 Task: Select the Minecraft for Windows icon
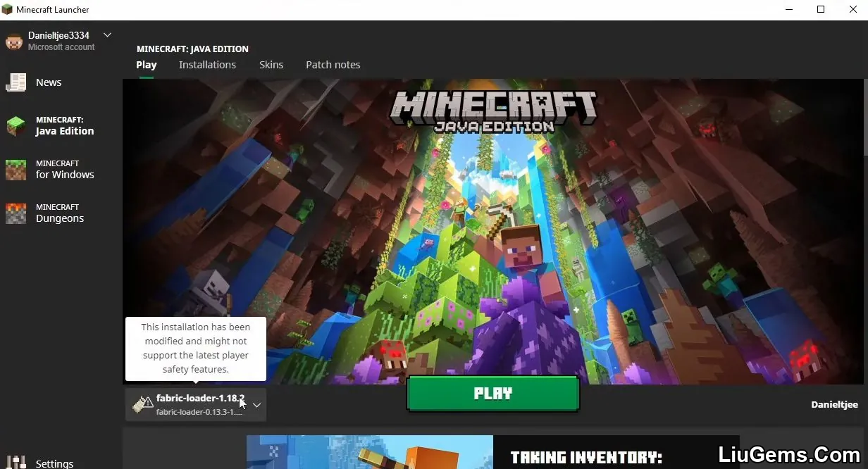(15, 170)
